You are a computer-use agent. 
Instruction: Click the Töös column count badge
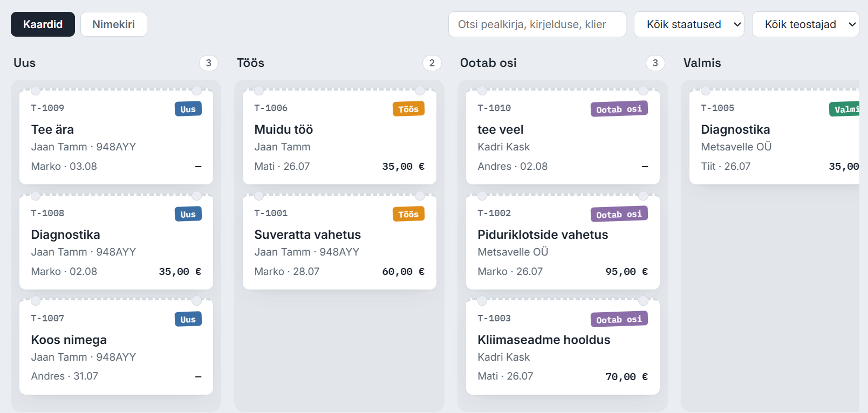coord(432,63)
